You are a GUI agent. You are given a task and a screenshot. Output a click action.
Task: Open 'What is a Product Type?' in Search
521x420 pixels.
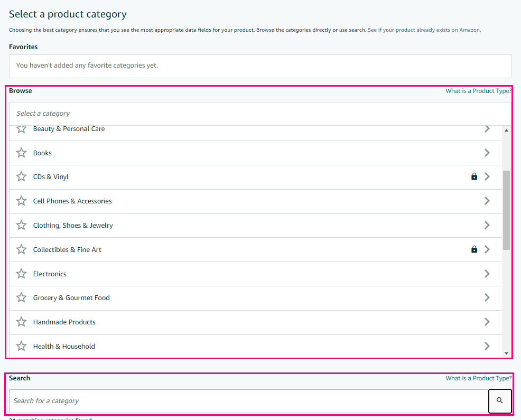pos(479,378)
